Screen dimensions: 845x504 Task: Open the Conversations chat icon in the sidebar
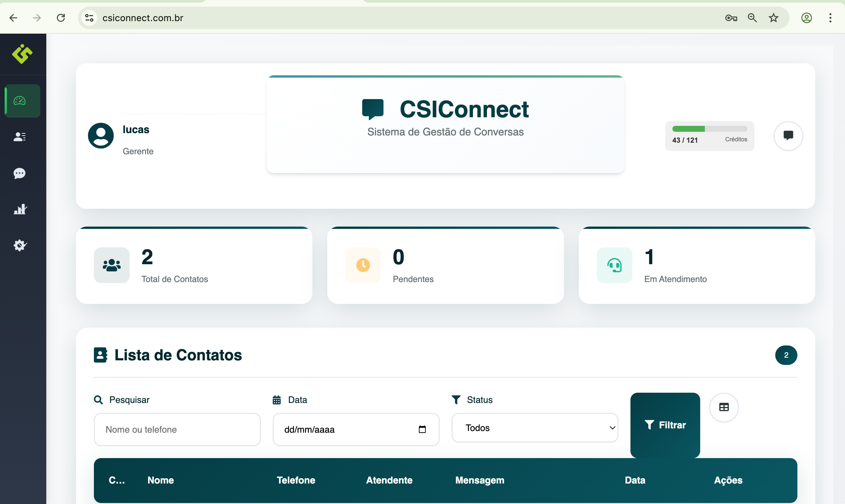(20, 173)
